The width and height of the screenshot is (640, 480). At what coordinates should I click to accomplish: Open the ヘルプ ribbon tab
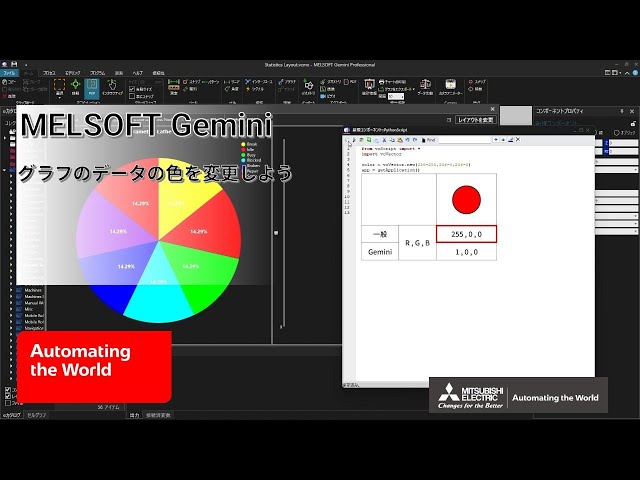[138, 73]
